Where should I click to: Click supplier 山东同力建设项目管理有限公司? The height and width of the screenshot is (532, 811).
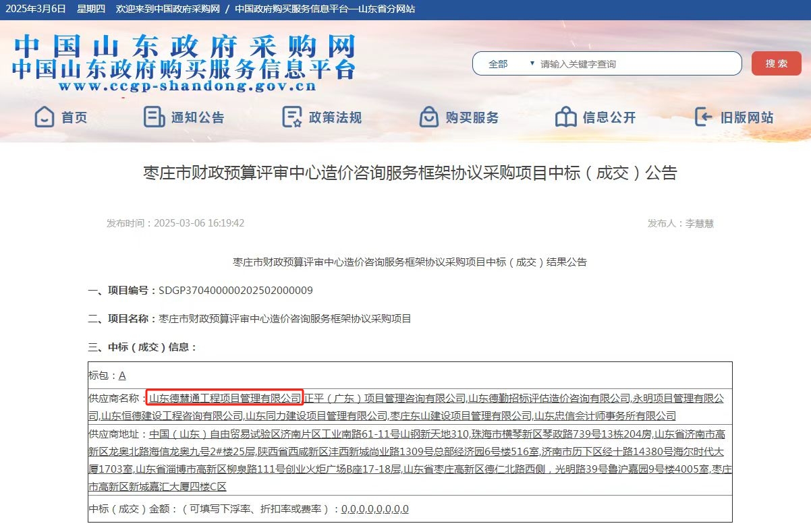(316, 415)
